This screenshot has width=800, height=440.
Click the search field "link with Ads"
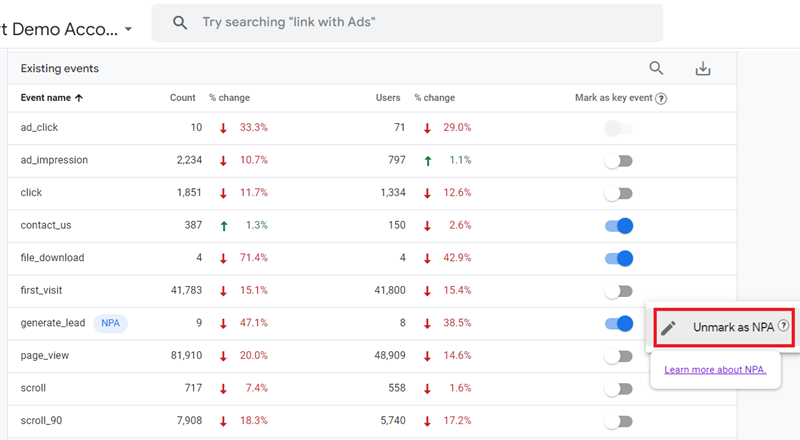click(x=407, y=23)
